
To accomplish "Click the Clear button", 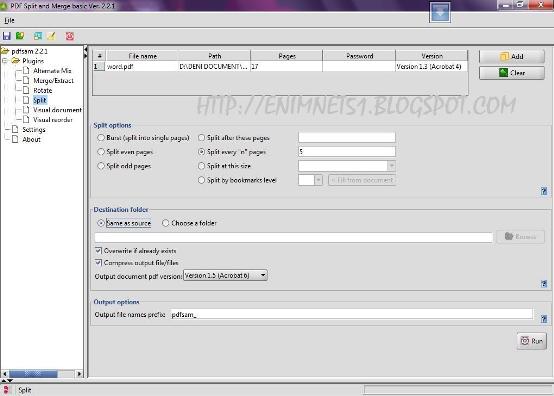I will tap(512, 73).
